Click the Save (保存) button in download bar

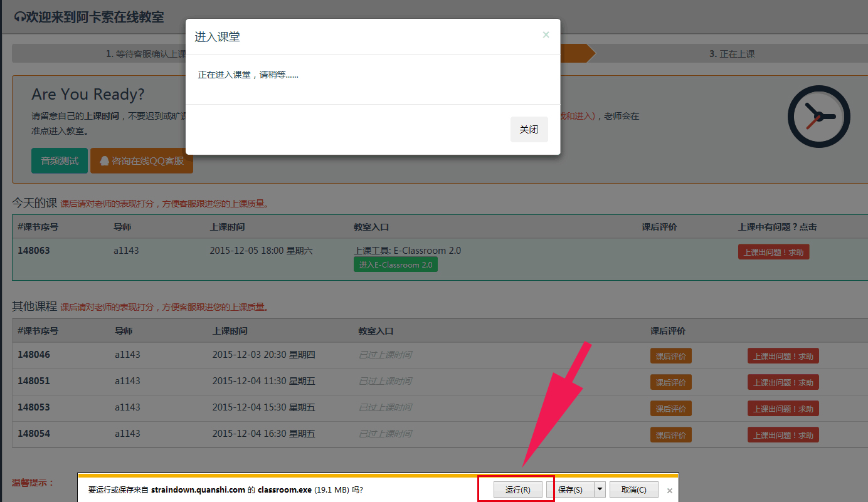pos(569,489)
